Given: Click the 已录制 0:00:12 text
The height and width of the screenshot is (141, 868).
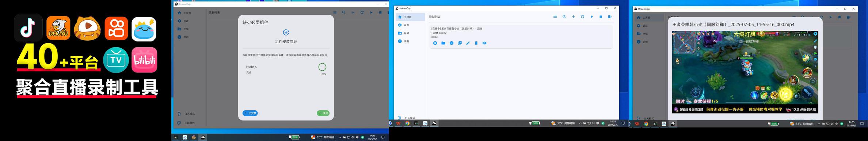Looking at the screenshot, I should 439,33.
